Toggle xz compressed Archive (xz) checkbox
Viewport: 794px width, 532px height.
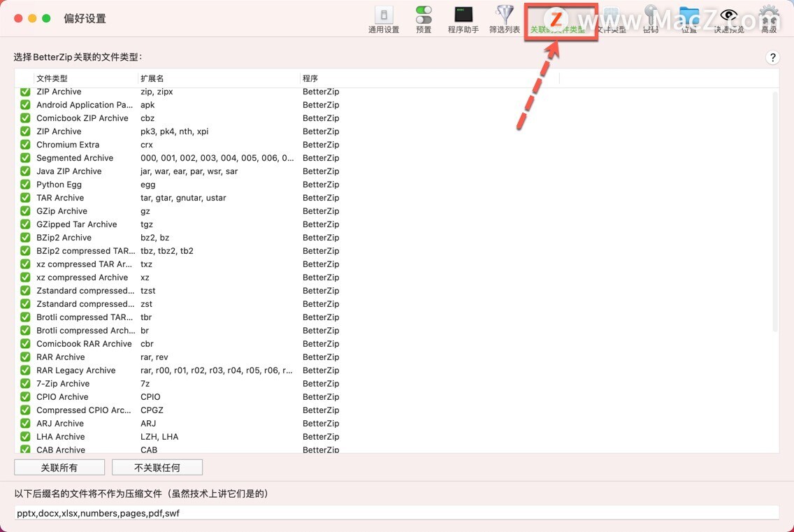25,277
